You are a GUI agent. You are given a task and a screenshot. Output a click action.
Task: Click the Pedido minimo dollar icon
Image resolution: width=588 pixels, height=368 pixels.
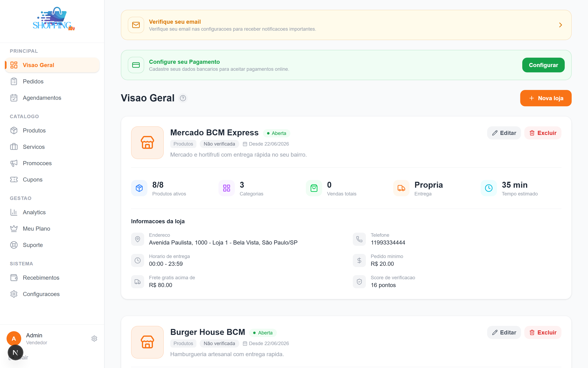[359, 260]
